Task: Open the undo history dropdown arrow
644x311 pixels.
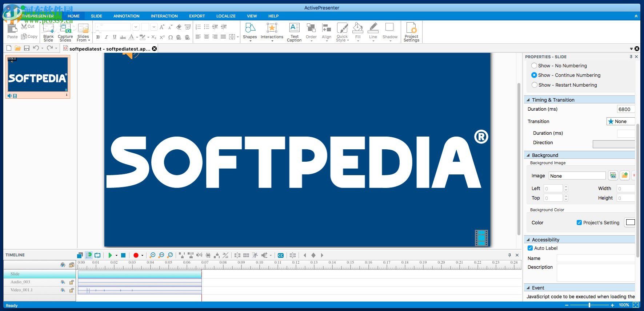Action: point(42,48)
